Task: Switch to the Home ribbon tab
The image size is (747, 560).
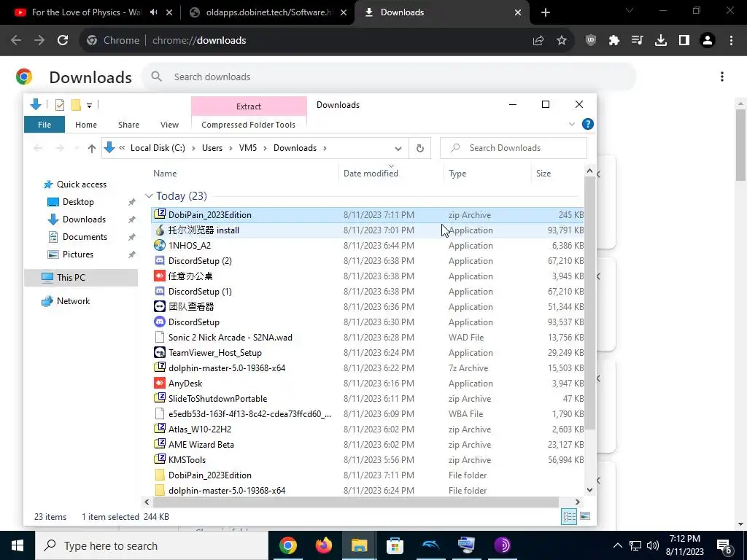Action: pyautogui.click(x=86, y=124)
